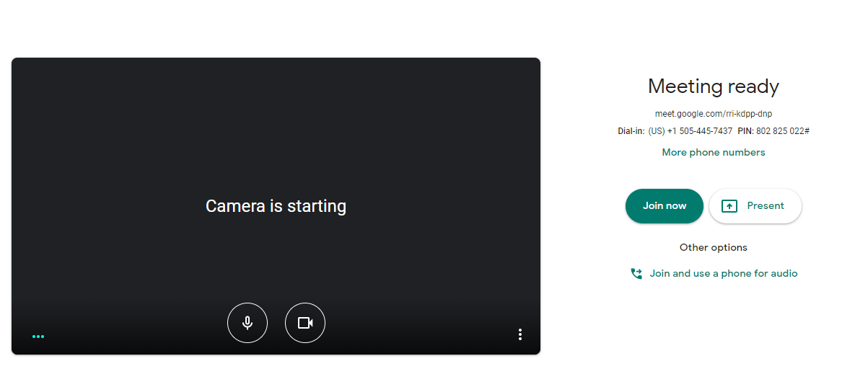Click the Meeting ready heading
The height and width of the screenshot is (387, 868).
(714, 86)
